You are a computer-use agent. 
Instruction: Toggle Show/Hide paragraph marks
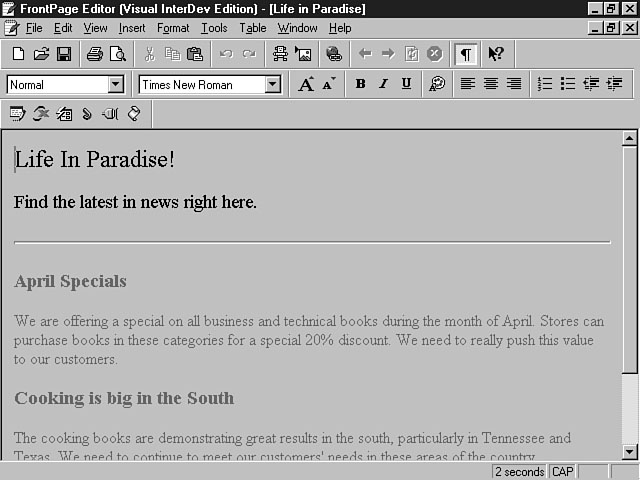pos(466,54)
